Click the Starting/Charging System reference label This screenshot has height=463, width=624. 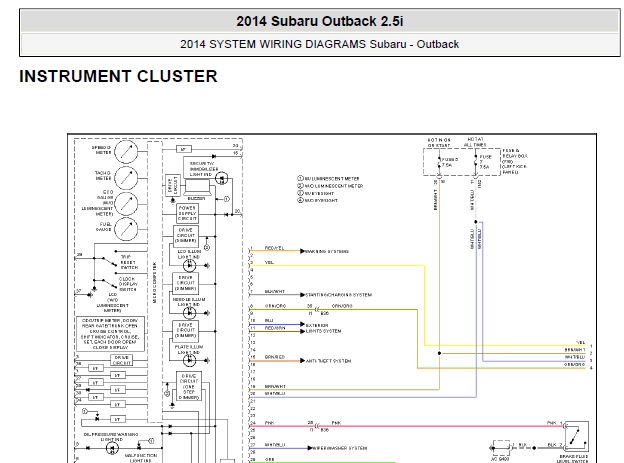click(339, 295)
